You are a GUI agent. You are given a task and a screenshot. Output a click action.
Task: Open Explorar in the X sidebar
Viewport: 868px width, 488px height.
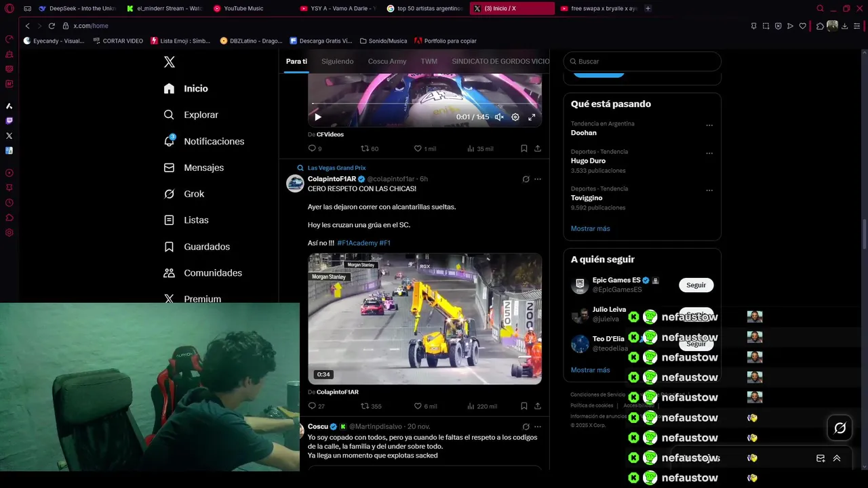pos(191,115)
